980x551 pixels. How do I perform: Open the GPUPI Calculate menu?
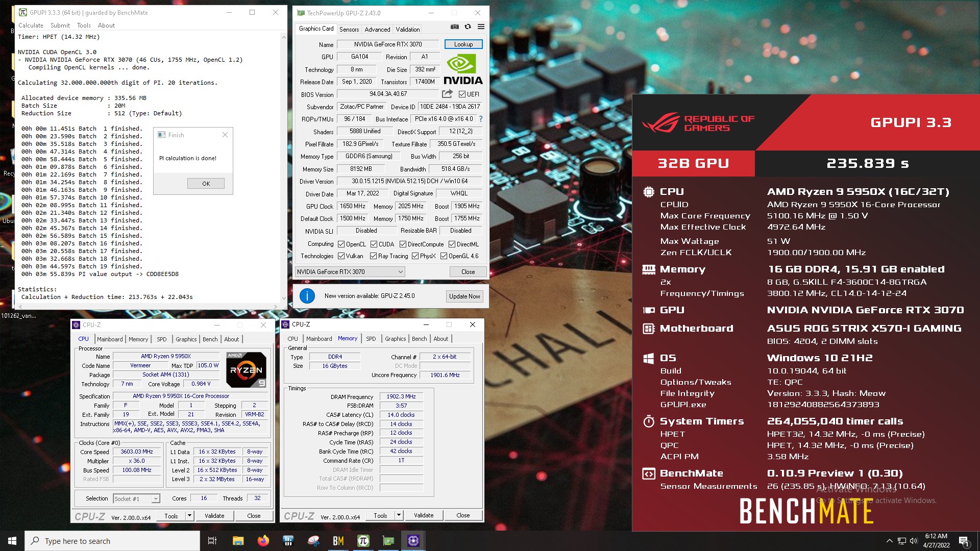(x=31, y=26)
